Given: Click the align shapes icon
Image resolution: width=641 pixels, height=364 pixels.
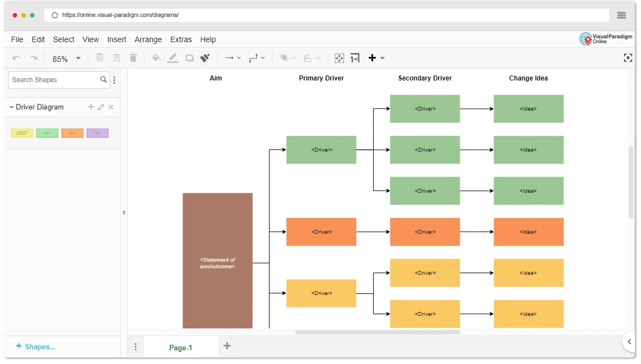Looking at the screenshot, I should point(308,58).
